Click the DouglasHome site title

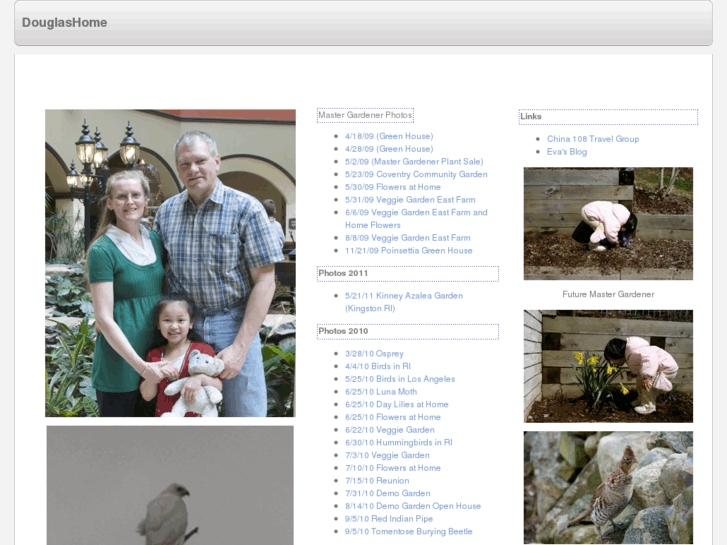click(64, 22)
